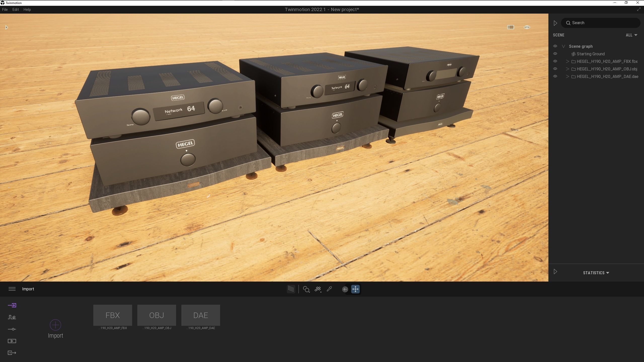Hide HEGEL_H190_H20_AMP_OBJ.obj model
The height and width of the screenshot is (362, 644).
(x=555, y=69)
